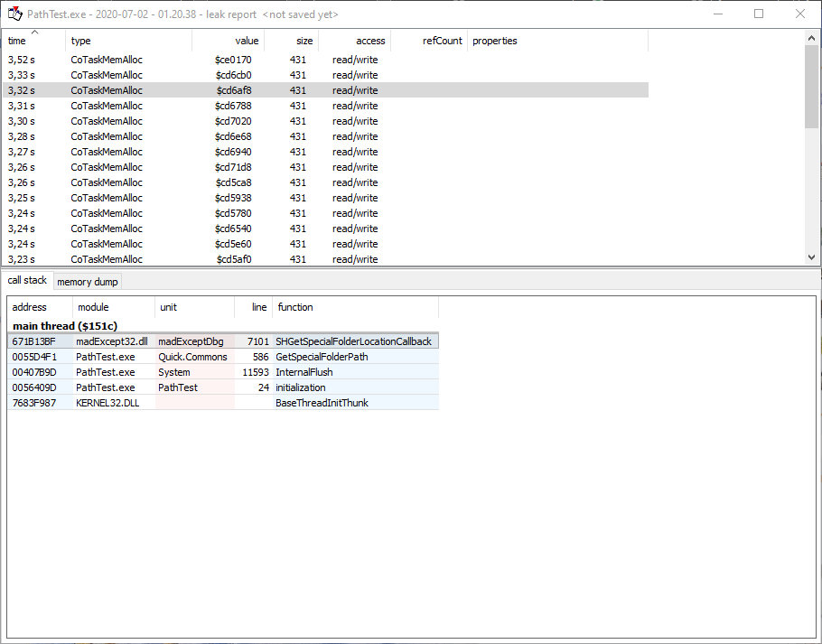
Task: Select the SHGetSpecialFolderLocationCallback stack frame
Action: [x=223, y=341]
